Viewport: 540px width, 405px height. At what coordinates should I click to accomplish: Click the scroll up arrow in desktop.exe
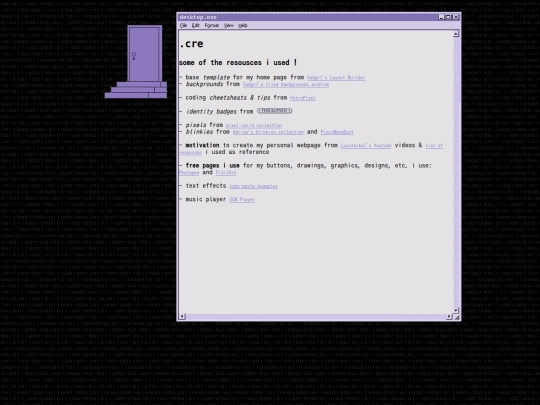(x=456, y=34)
